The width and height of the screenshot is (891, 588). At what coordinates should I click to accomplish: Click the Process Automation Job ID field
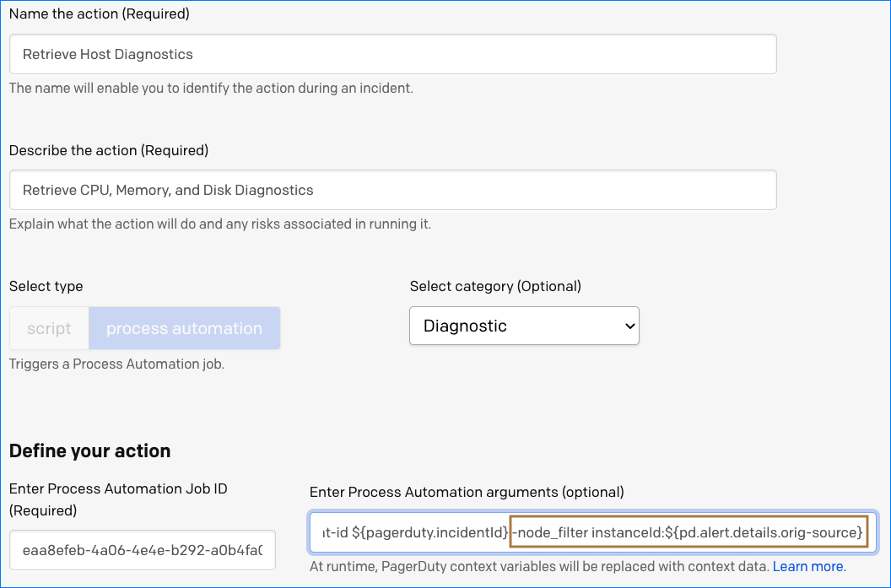click(x=143, y=550)
